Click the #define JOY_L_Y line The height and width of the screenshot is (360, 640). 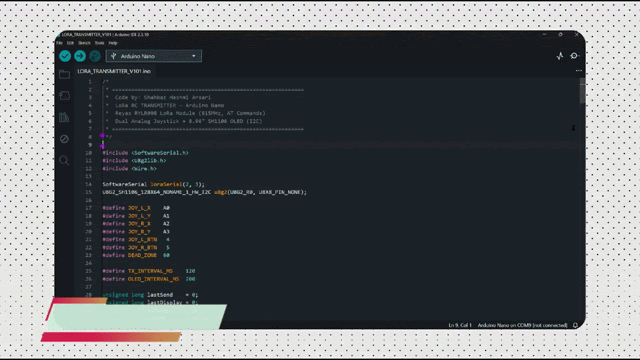(x=136, y=216)
